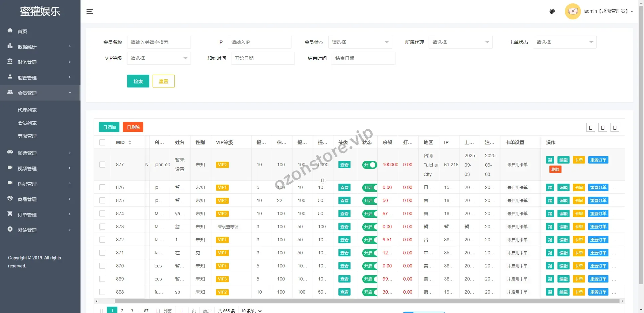
Task: Open 代理列表 in the sidebar
Action: 27,110
